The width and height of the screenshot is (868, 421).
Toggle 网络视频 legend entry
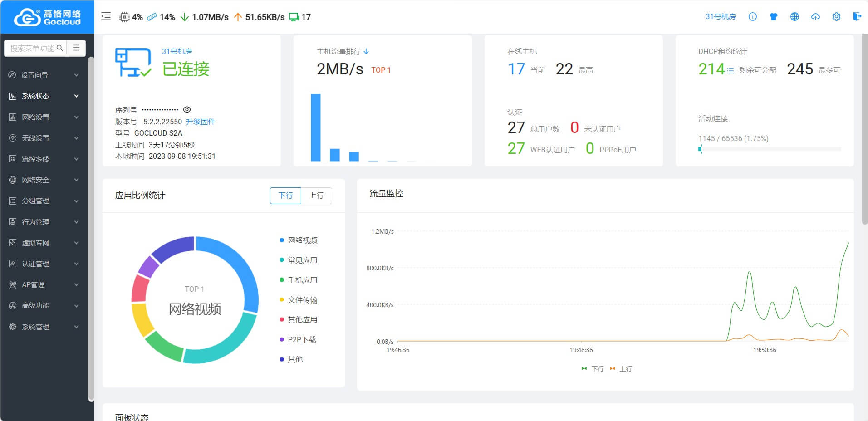point(298,240)
